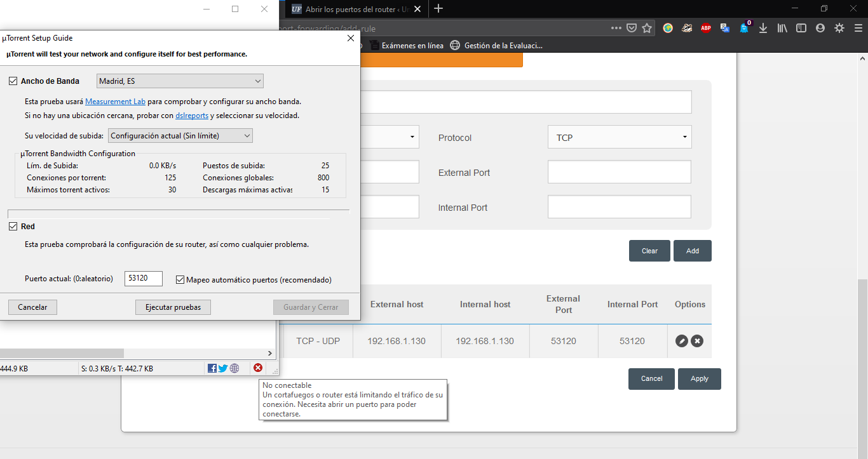
Task: Click the External Port input field
Action: click(620, 172)
